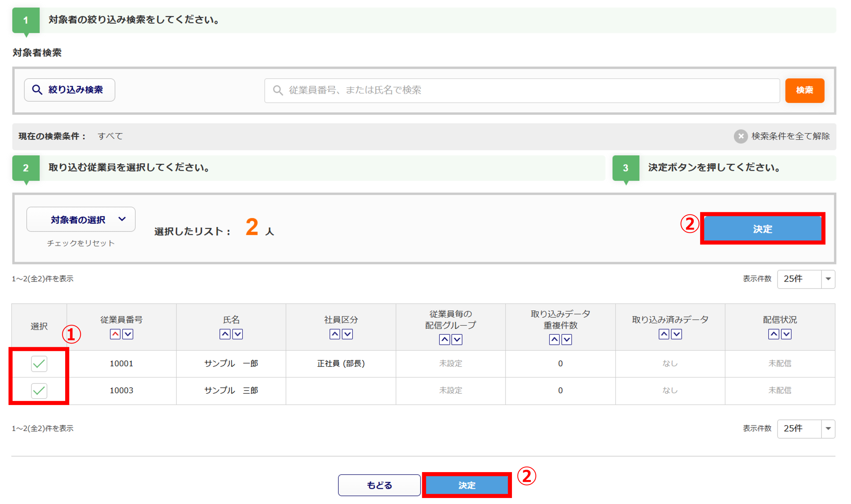Sort 配信グループ column ascending
The image size is (851, 504).
tap(444, 339)
